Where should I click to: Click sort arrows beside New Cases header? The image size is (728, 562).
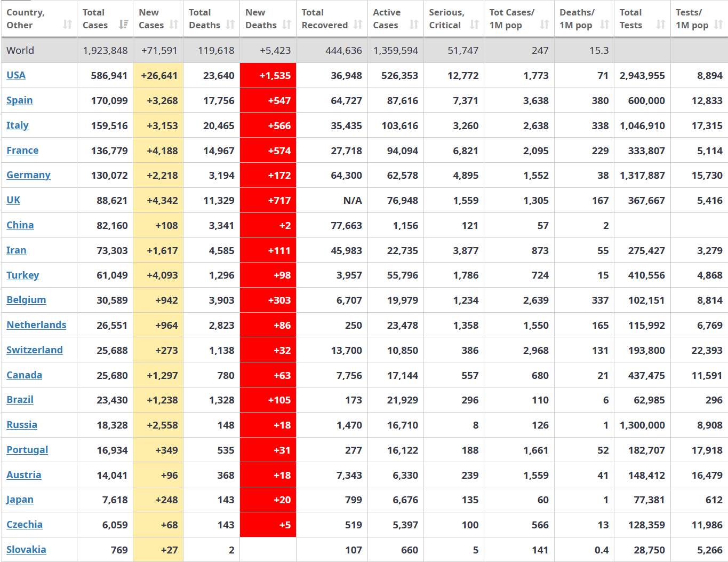pyautogui.click(x=173, y=25)
